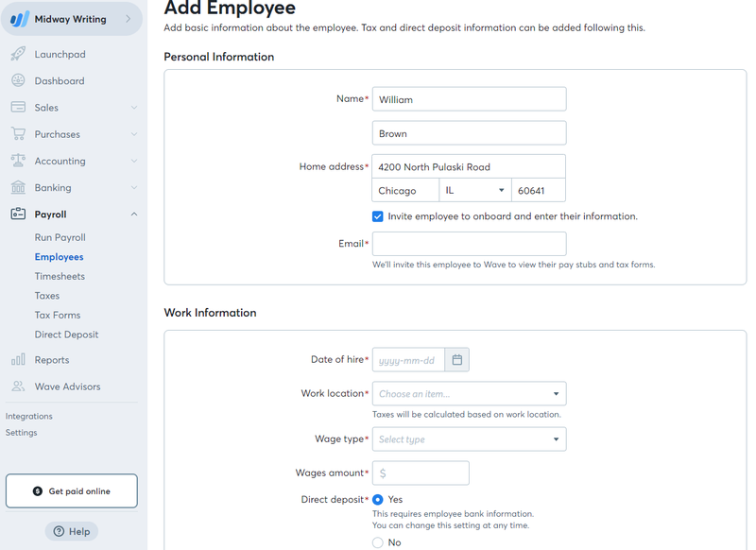Screen dimensions: 756x550
Task: Uncheck Invite employee to onboard checkbox
Action: pyautogui.click(x=377, y=216)
